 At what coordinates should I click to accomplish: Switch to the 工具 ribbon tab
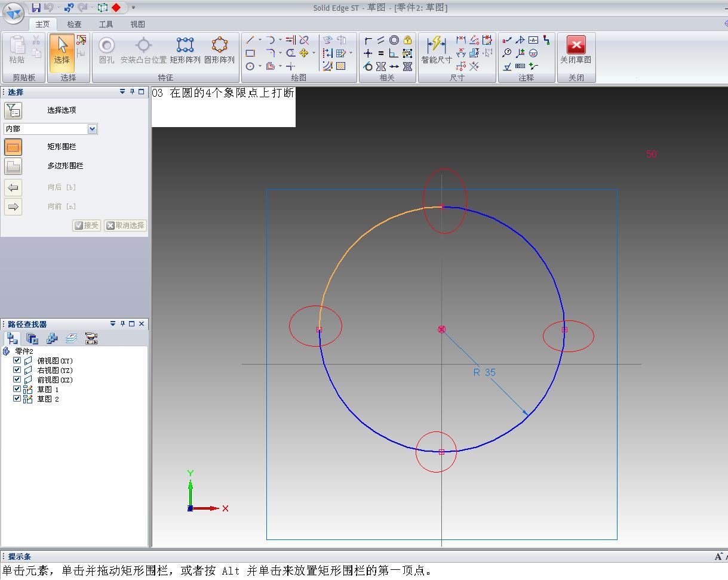coord(106,24)
